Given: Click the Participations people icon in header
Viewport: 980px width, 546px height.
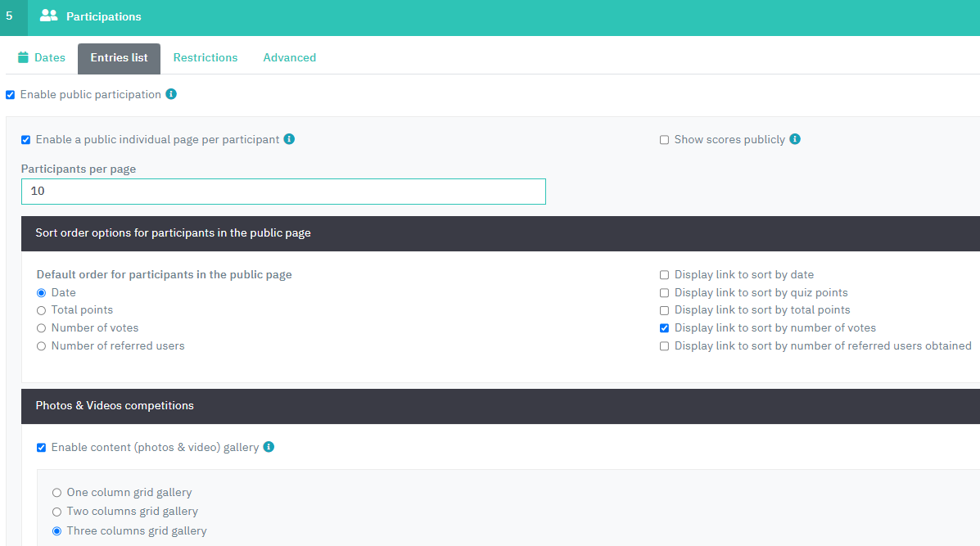Looking at the screenshot, I should click(48, 16).
